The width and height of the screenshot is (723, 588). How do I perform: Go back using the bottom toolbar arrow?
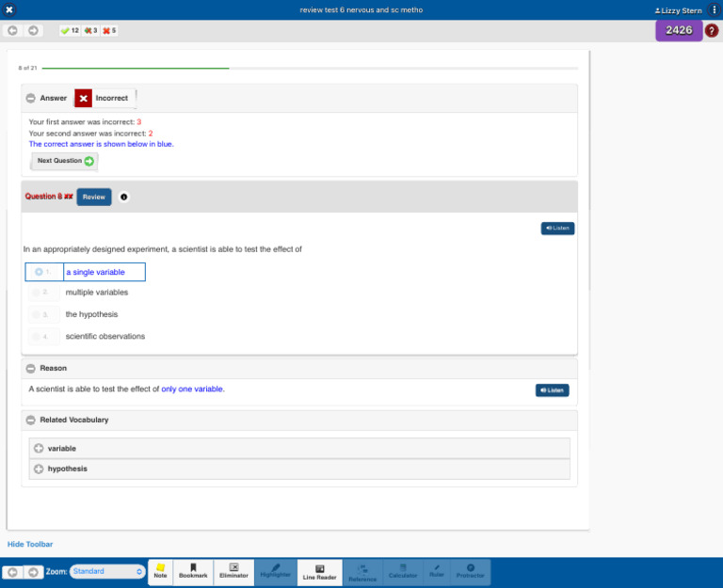[12, 572]
